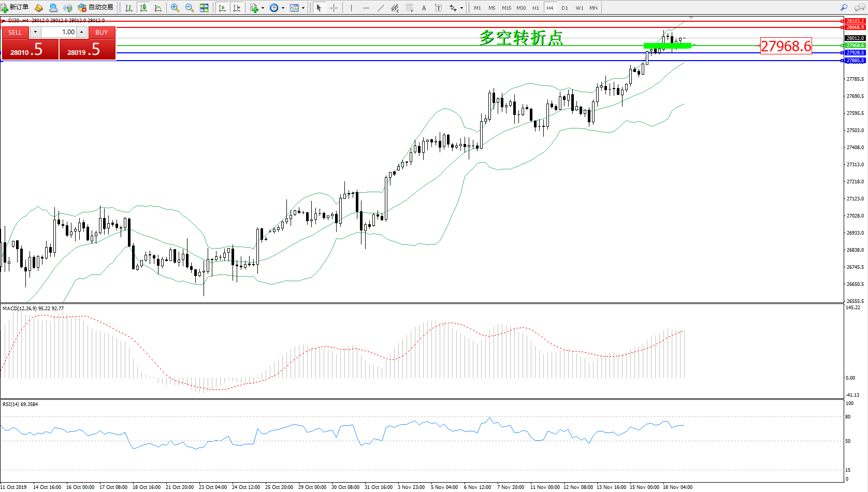
Task: Open the tile windows grid icon
Action: coord(204,8)
